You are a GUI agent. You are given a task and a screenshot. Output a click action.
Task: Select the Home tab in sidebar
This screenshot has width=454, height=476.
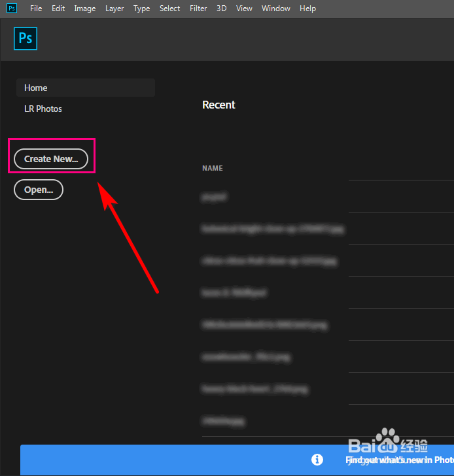coord(86,88)
